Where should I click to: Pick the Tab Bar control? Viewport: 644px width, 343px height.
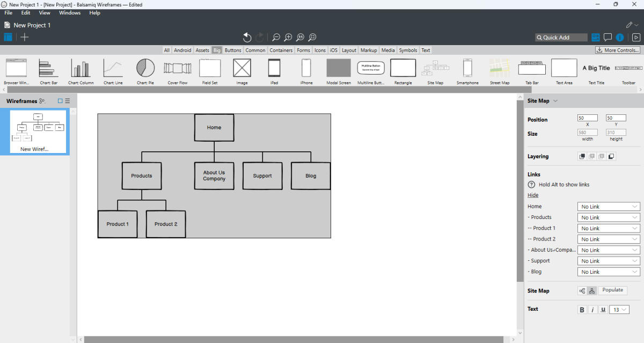click(532, 71)
